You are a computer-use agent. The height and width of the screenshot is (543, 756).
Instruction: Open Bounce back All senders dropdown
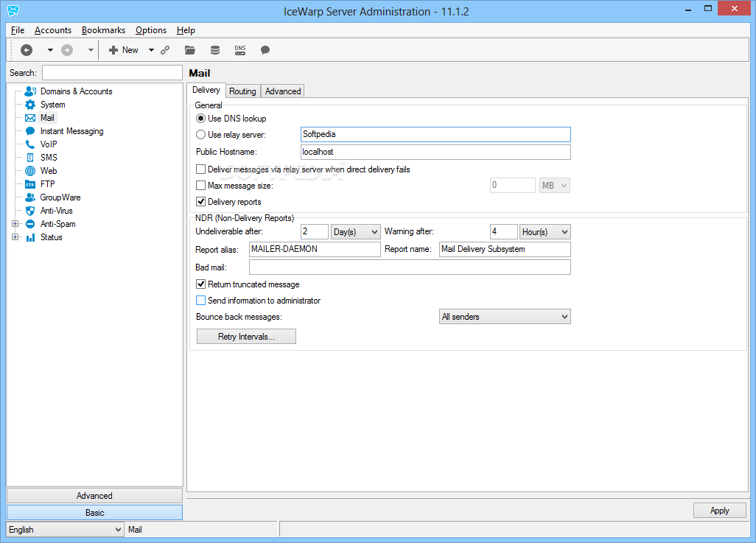[x=505, y=317]
